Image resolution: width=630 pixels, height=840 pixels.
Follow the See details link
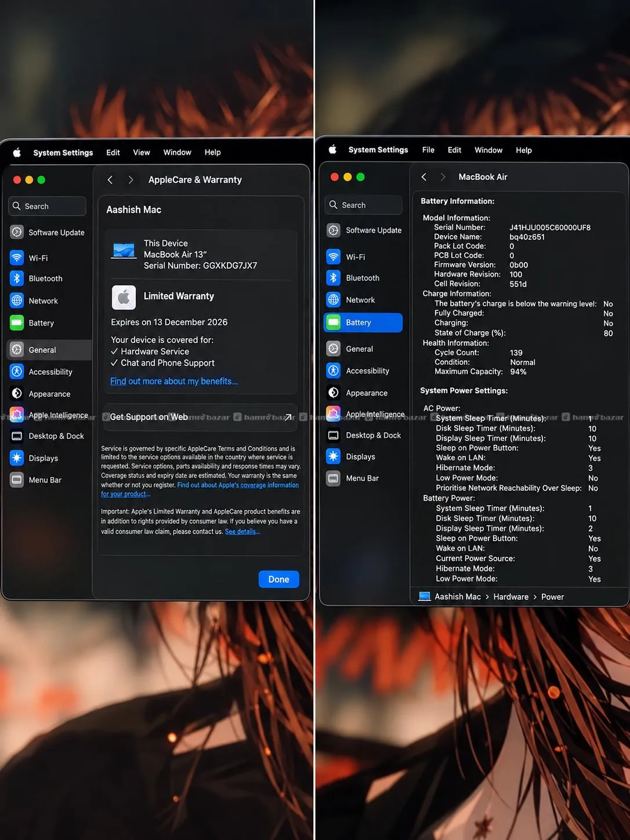tap(242, 531)
